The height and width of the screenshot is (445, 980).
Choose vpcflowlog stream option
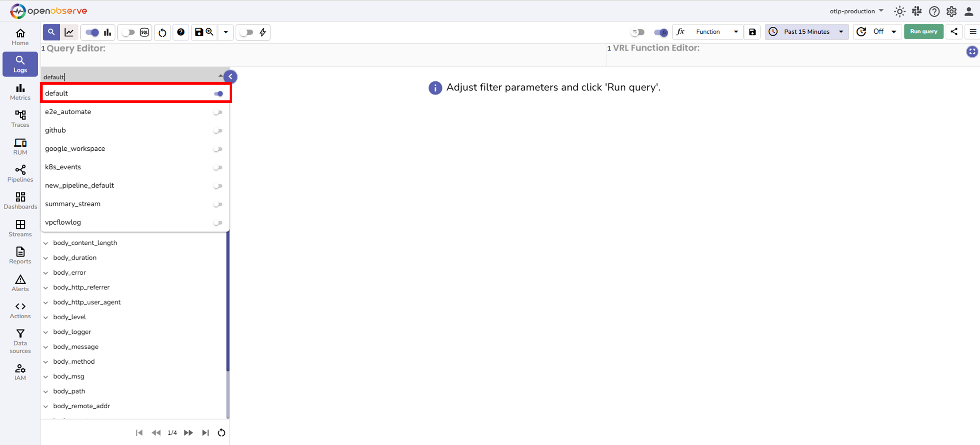point(63,222)
